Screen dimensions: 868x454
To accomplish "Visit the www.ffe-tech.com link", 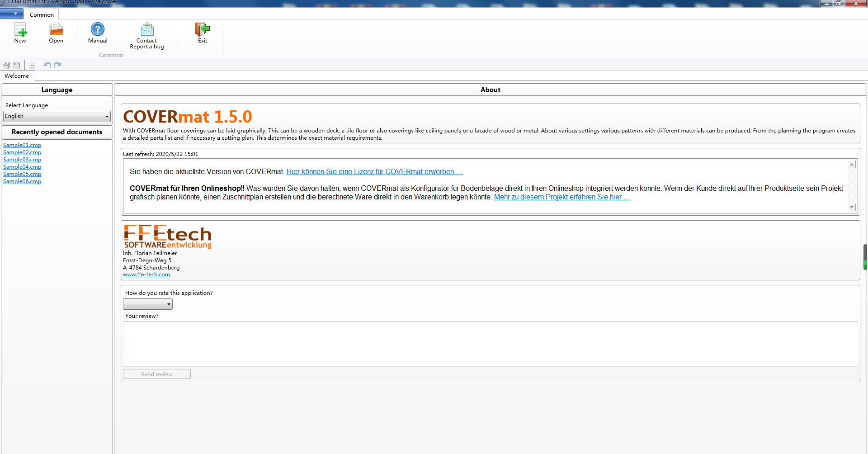I will (146, 274).
